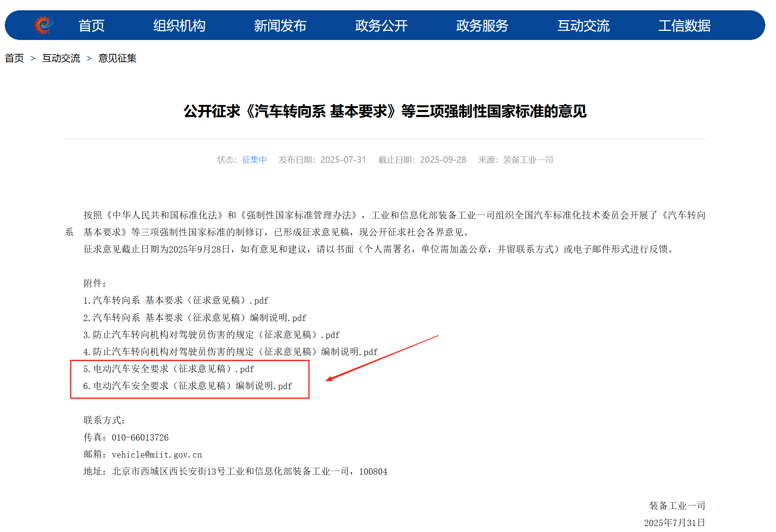
Task: Click the 附件： heading
Action: click(x=95, y=283)
